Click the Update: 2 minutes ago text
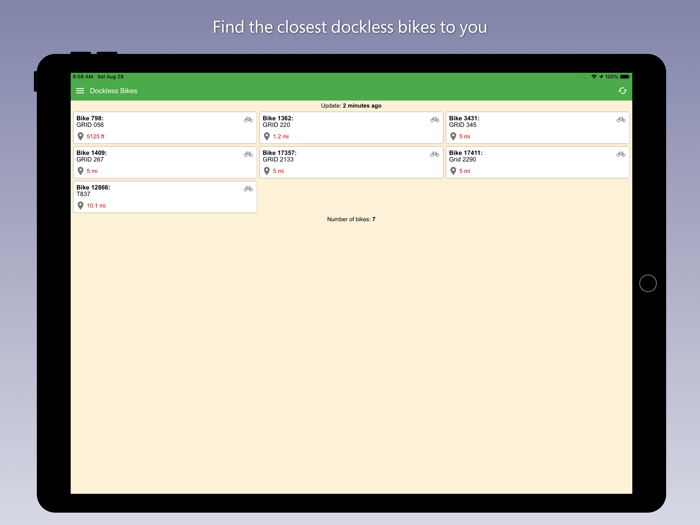The image size is (700, 525). point(351,106)
